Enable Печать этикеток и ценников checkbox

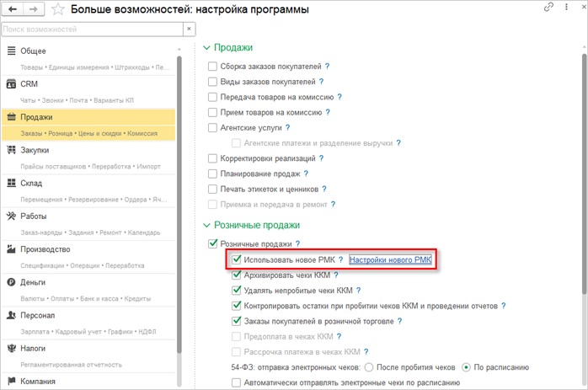[212, 190]
